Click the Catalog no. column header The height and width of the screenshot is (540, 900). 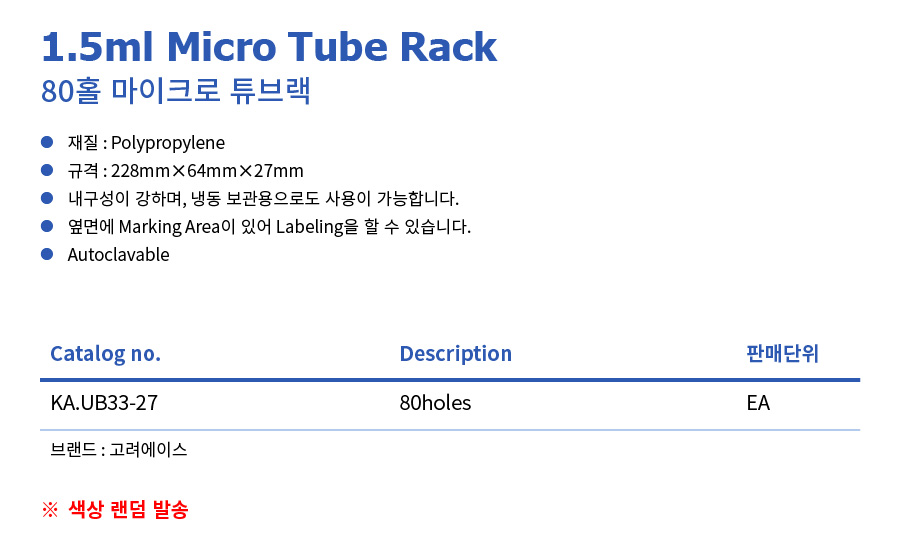(106, 354)
